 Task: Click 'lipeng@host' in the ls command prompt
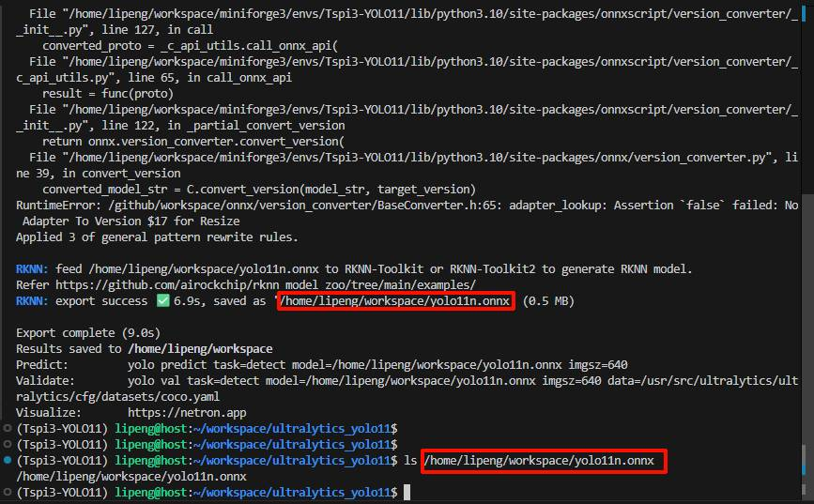(x=150, y=461)
